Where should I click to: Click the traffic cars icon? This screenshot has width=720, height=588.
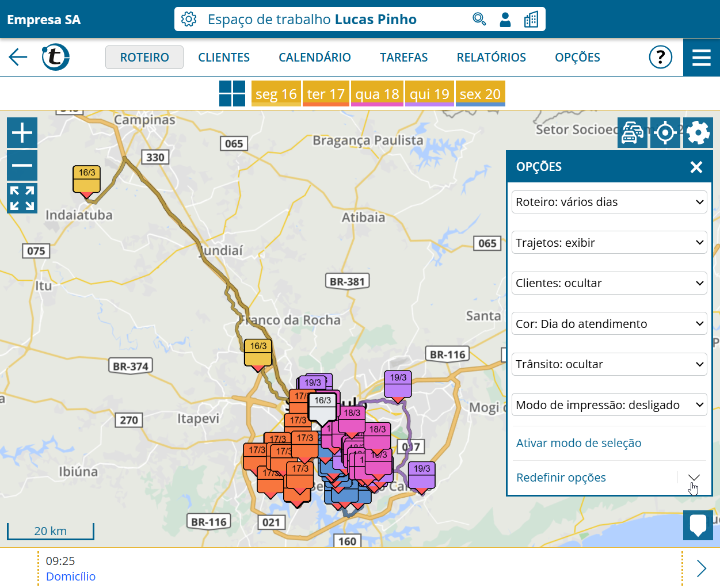pyautogui.click(x=632, y=133)
